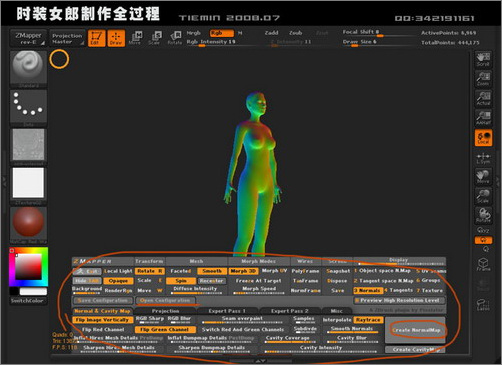The image size is (502, 365).
Task: Click the Scale view icon in right shelf
Action: click(x=483, y=196)
